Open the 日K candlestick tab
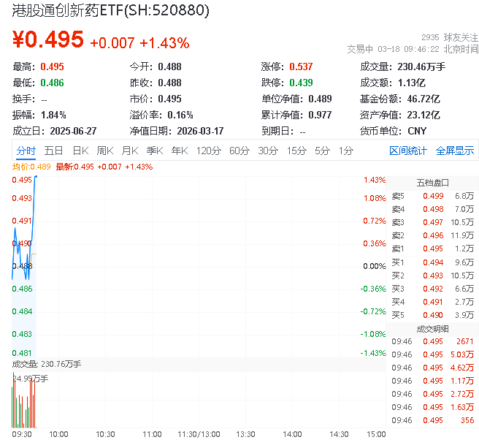This screenshot has width=479, height=448. [x=80, y=151]
